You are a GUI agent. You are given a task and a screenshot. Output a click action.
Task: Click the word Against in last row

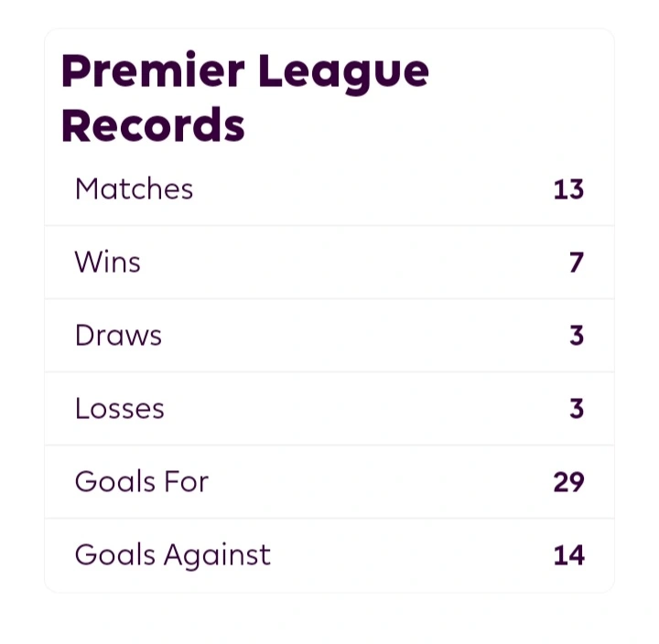pos(217,555)
